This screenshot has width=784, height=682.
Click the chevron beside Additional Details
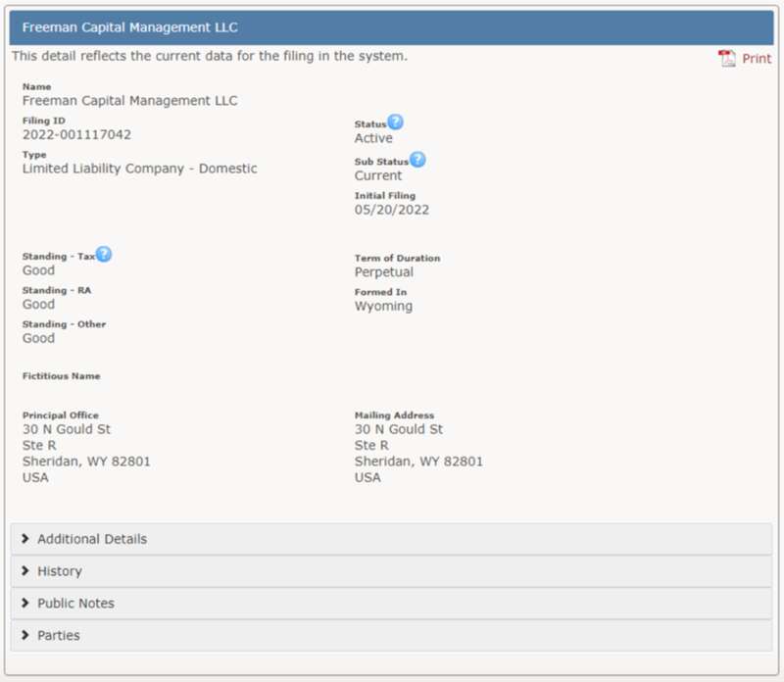[x=25, y=539]
